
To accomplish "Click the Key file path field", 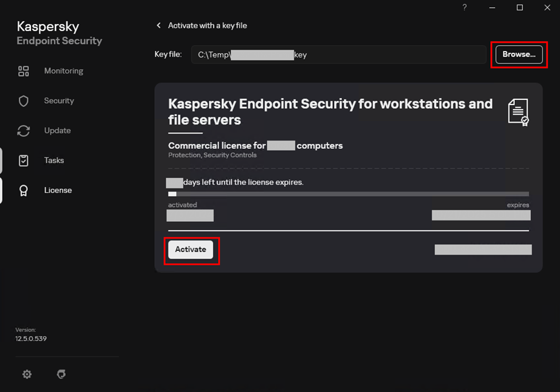I will tap(339, 55).
